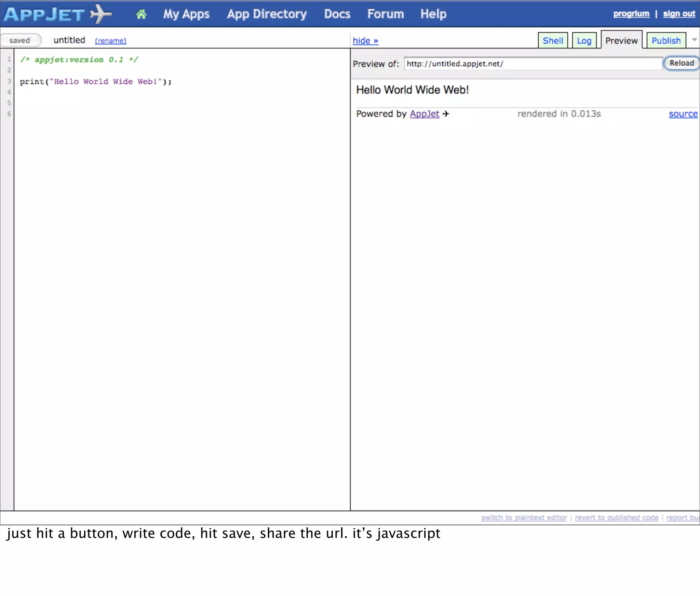The height and width of the screenshot is (596, 700).
Task: Open the Help menu item
Action: 433,14
